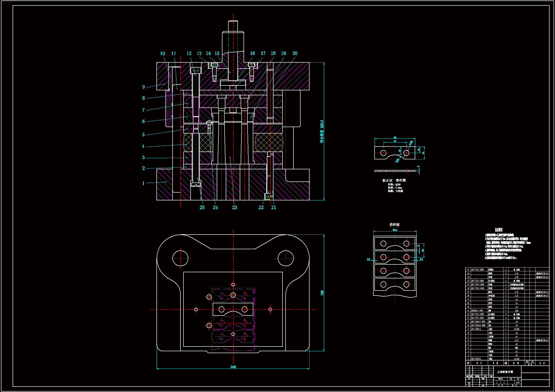Select the left guide pillar circle in plan view

(180, 258)
